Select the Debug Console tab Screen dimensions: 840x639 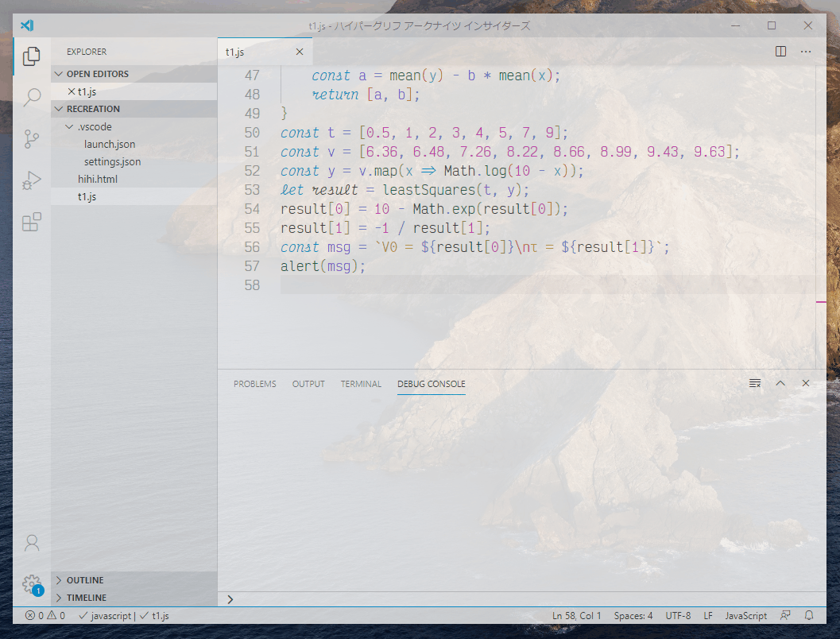click(432, 384)
